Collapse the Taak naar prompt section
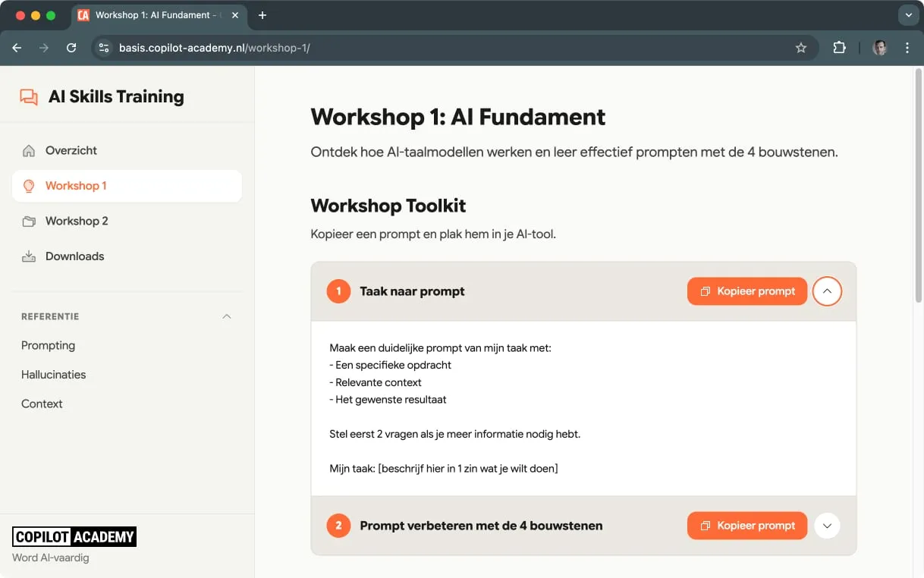924x578 pixels. (x=827, y=291)
